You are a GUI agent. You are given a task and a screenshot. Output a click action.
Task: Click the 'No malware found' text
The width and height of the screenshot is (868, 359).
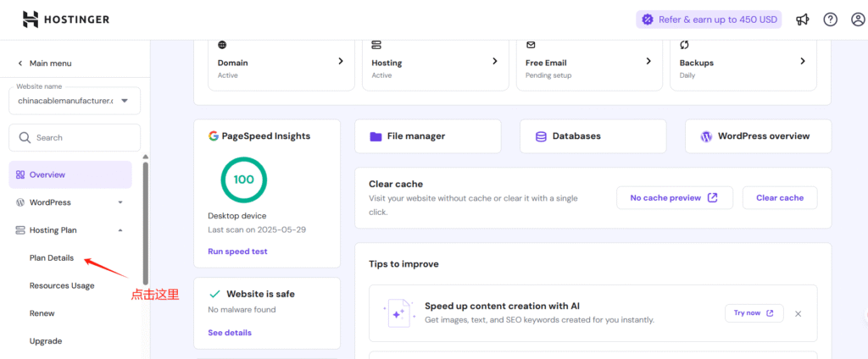tap(242, 310)
